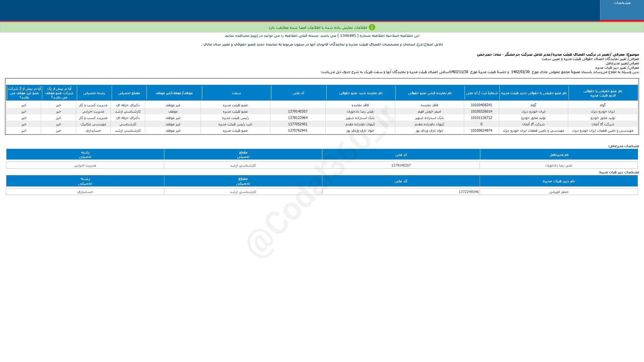The width and height of the screenshot is (644, 362).
Task: Click national code 1375762941
Action: pos(298,131)
